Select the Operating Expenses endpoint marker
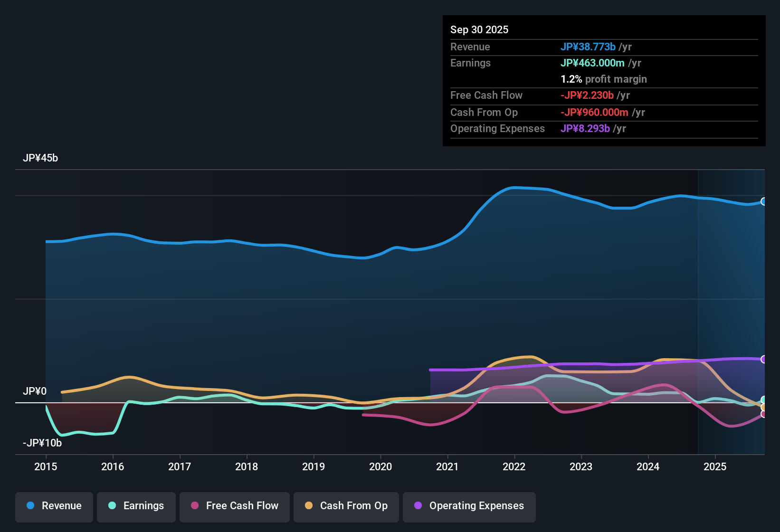The width and height of the screenshot is (780, 532). tap(764, 359)
